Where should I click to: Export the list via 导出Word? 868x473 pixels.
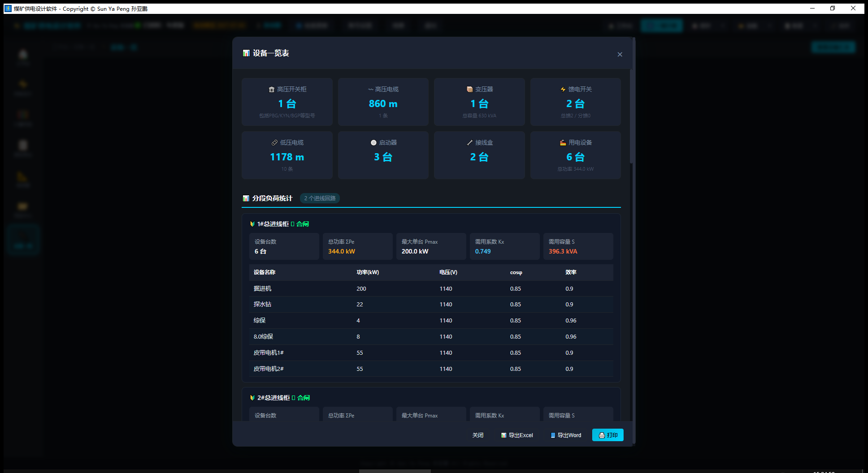(565, 435)
